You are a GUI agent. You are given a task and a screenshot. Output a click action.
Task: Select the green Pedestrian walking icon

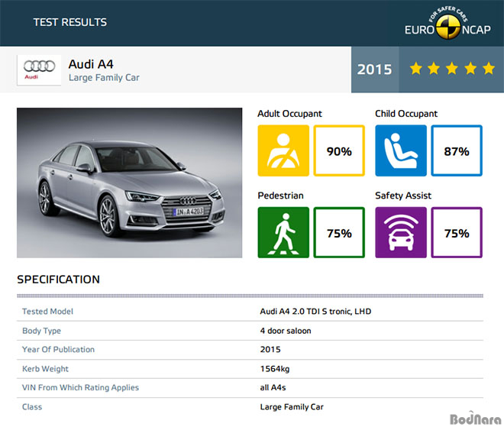point(283,232)
